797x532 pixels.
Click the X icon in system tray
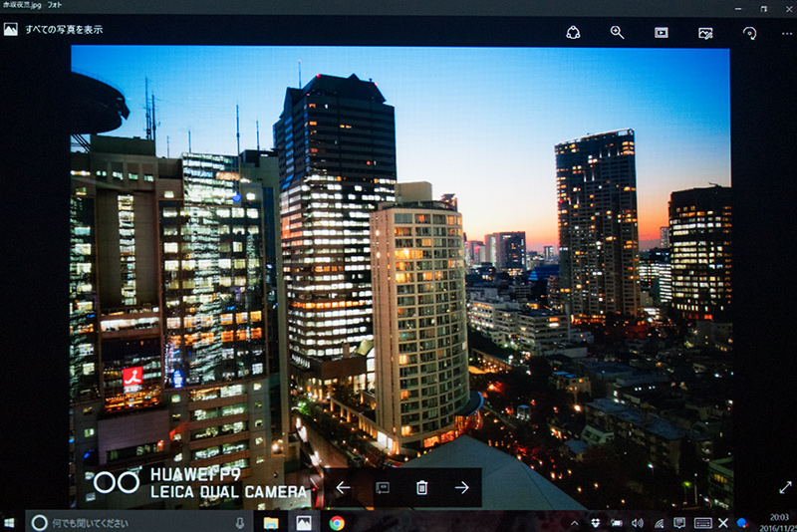point(723,523)
